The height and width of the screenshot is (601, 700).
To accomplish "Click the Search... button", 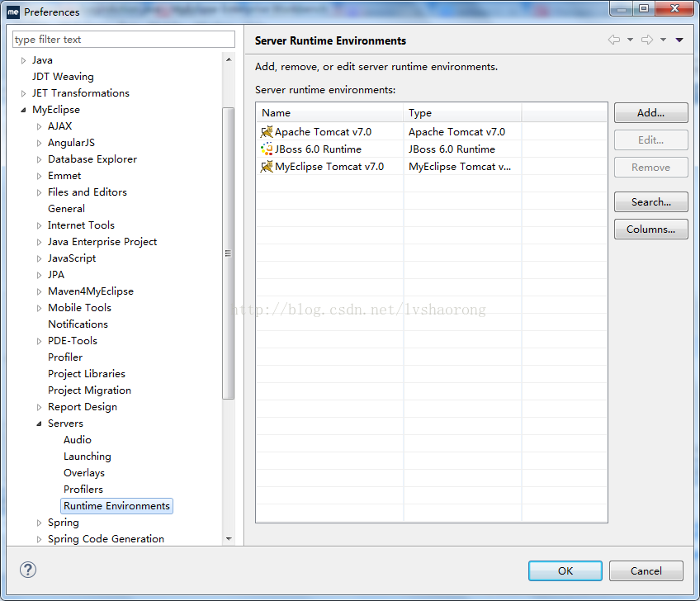I will pyautogui.click(x=651, y=201).
